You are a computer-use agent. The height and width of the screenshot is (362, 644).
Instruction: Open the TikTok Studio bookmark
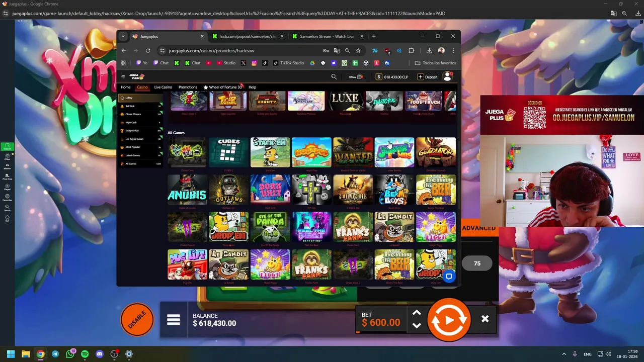[288, 63]
